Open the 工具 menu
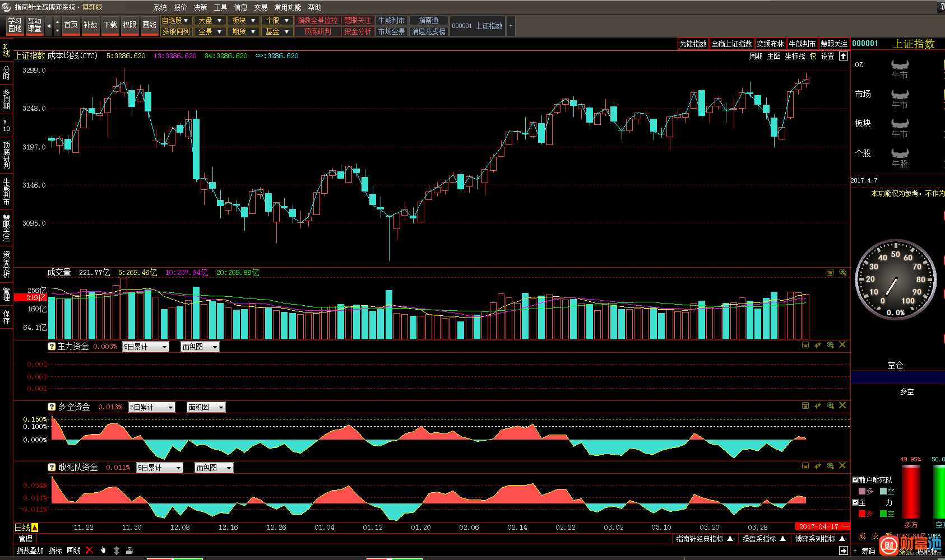The width and height of the screenshot is (945, 560). 221,7
